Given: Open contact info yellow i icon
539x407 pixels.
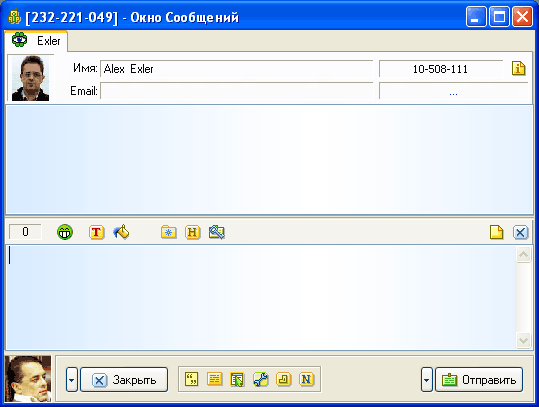Looking at the screenshot, I should point(518,68).
